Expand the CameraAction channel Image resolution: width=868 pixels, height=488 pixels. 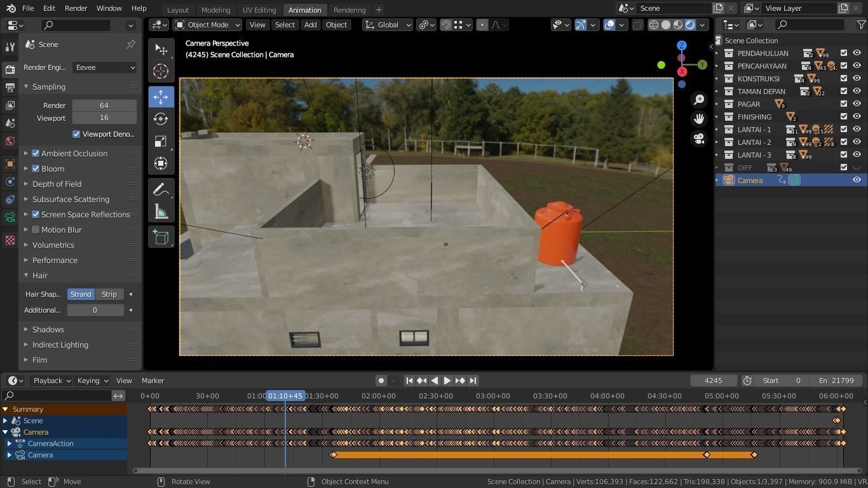click(x=10, y=444)
